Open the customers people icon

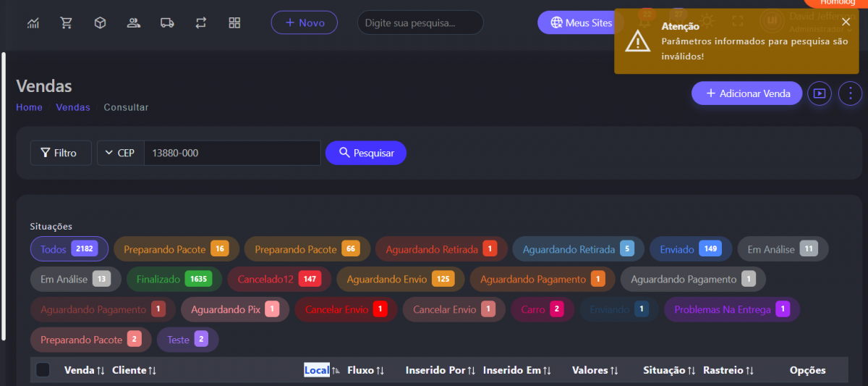(133, 22)
